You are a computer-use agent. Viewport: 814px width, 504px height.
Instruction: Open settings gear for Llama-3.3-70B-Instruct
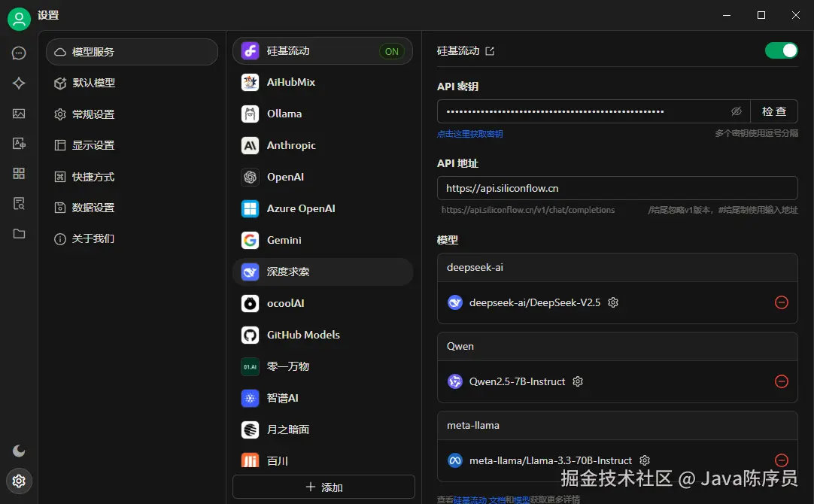645,460
